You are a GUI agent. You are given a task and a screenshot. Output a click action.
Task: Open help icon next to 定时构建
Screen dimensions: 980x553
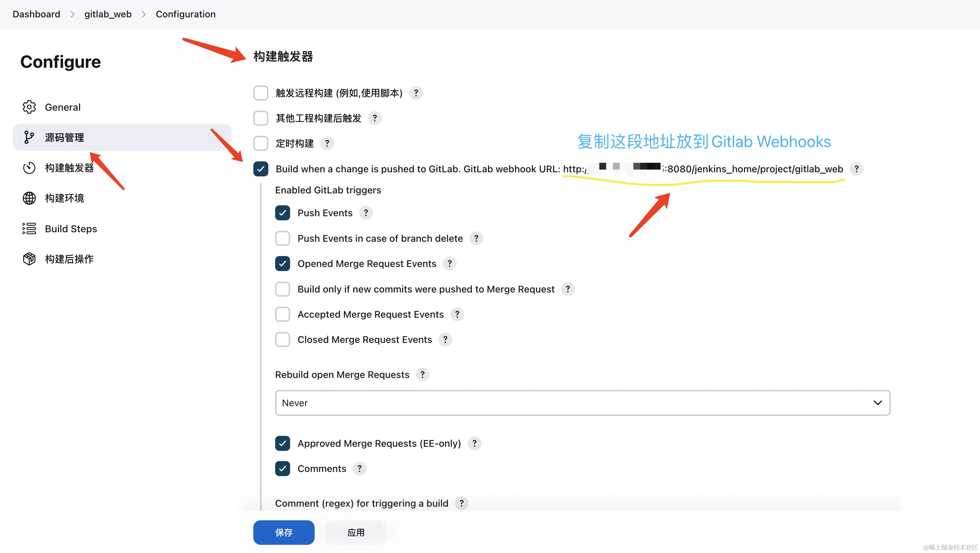(x=327, y=143)
